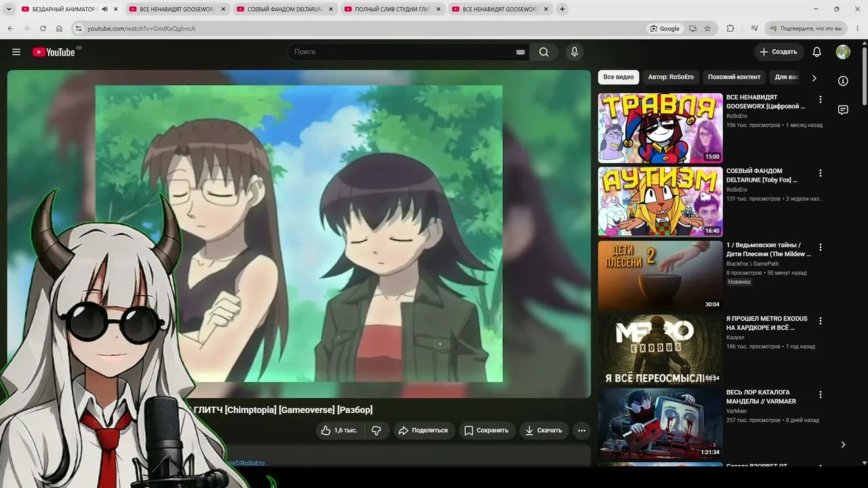868x488 pixels.
Task: Reload the YouTube page
Action: coord(43,28)
